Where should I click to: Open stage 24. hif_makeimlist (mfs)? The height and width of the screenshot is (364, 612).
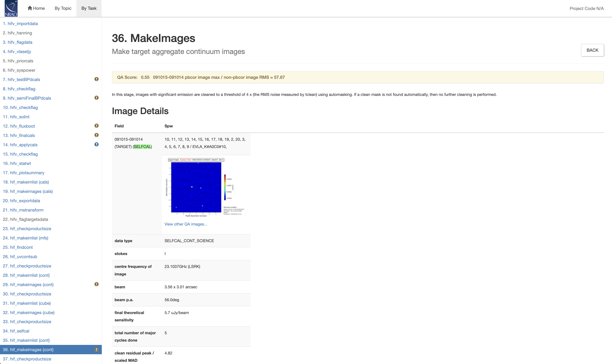(x=26, y=238)
